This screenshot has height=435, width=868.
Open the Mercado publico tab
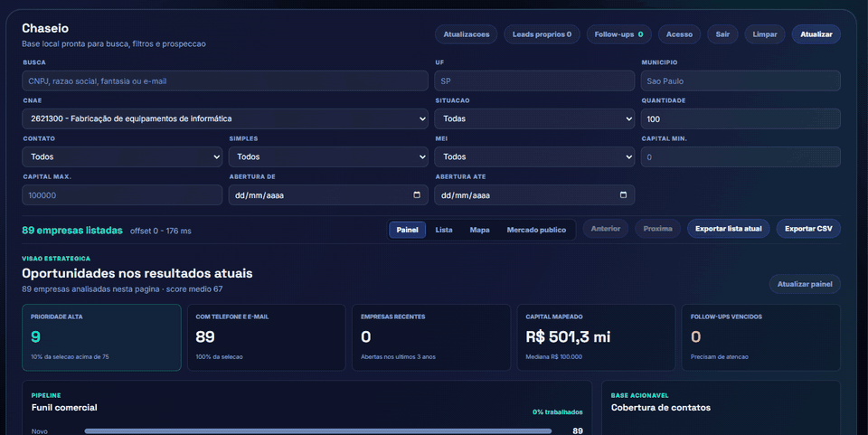[536, 230]
